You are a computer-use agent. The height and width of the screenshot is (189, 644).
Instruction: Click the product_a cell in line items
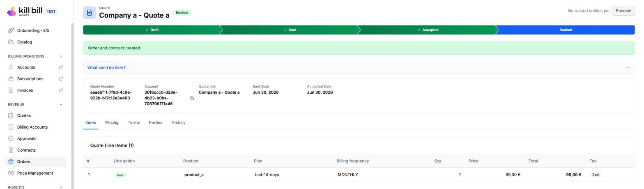[194, 175]
